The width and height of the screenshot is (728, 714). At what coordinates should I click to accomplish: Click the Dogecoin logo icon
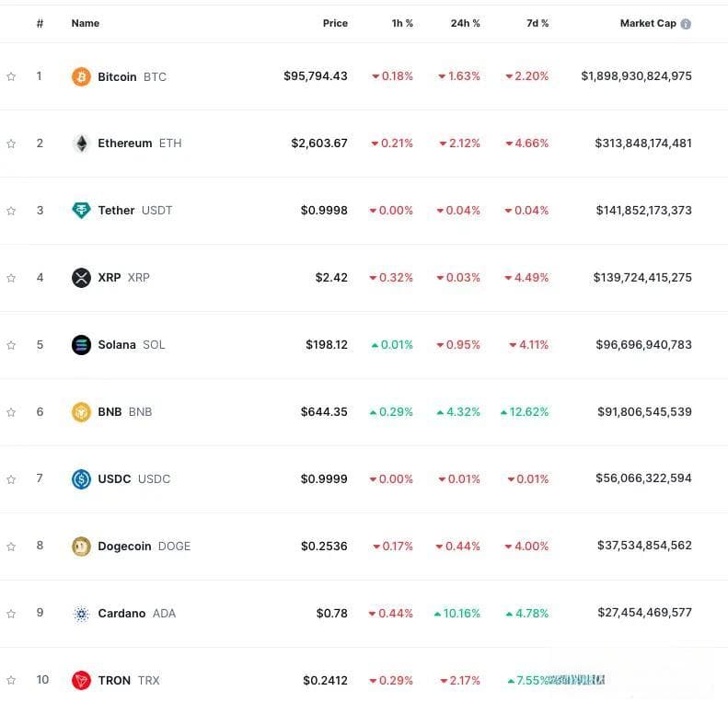[81, 547]
